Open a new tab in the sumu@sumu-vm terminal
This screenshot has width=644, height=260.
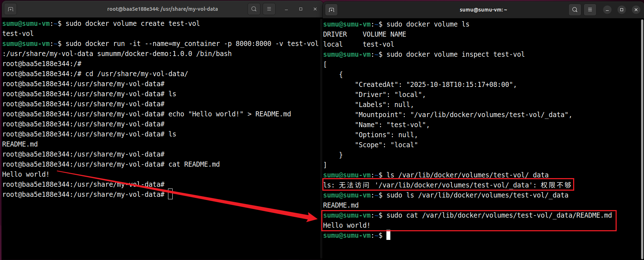point(331,10)
